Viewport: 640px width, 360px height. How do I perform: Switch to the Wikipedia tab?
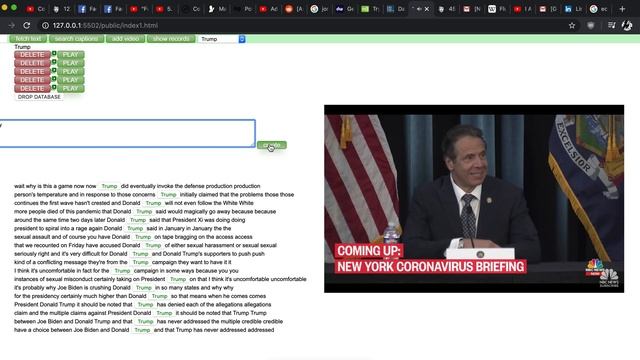[497, 9]
